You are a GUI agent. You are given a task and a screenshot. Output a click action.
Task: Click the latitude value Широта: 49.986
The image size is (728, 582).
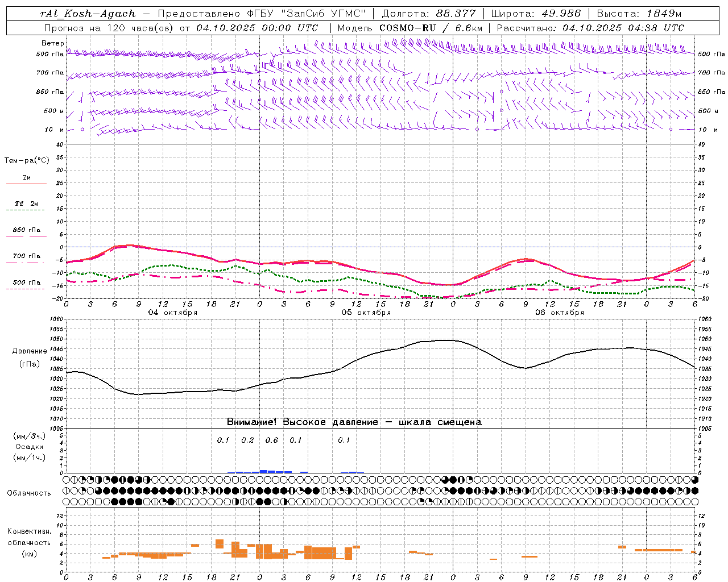tap(536, 14)
